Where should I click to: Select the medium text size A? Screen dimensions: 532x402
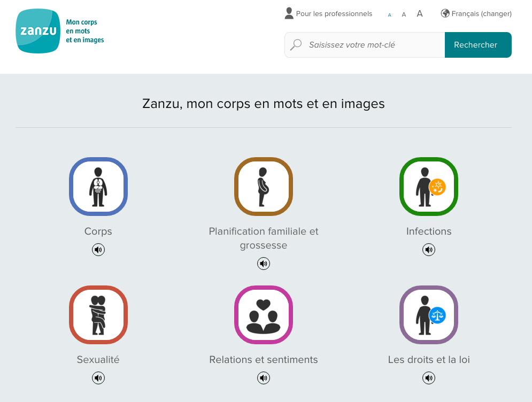click(x=404, y=14)
